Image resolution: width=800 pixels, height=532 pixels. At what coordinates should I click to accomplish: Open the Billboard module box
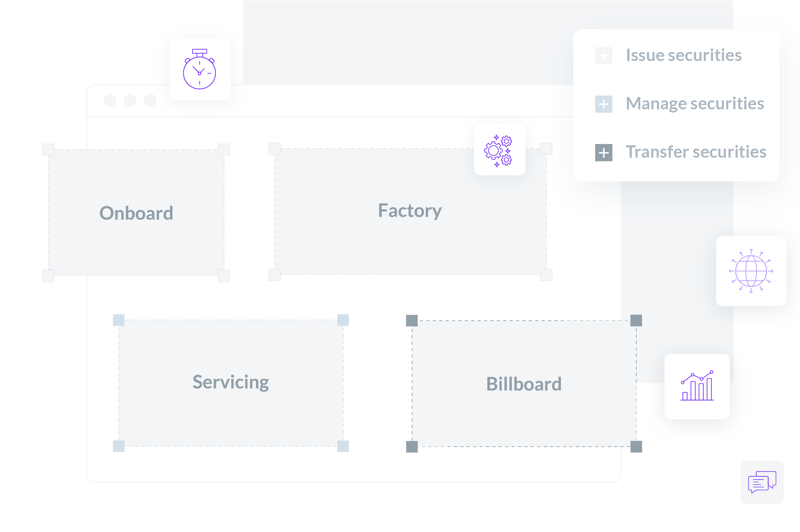pos(523,384)
